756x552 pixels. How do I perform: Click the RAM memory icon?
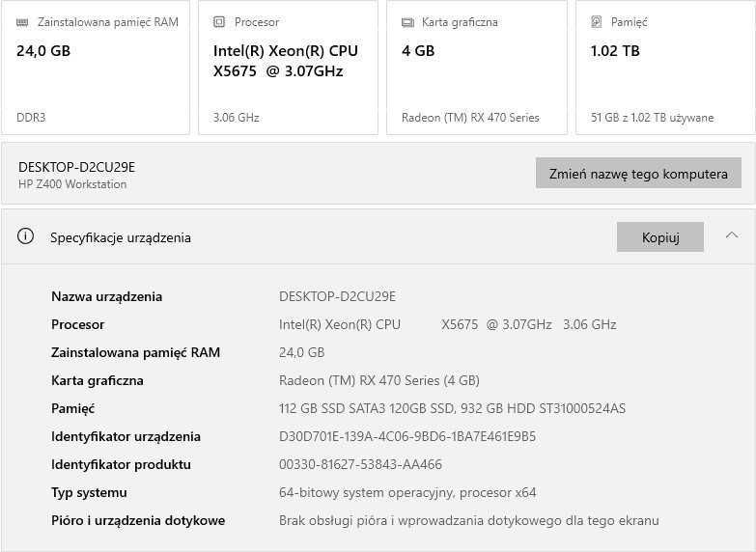pos(22,22)
